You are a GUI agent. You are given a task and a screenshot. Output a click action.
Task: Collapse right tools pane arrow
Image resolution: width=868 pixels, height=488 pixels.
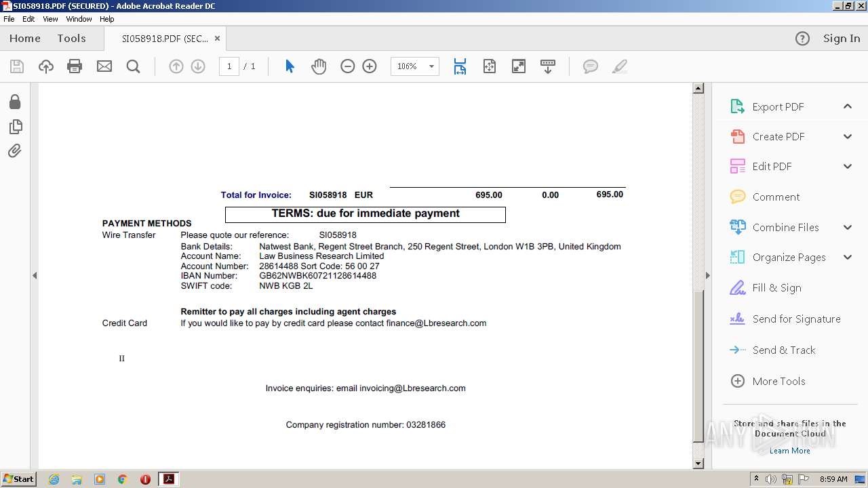coord(708,275)
